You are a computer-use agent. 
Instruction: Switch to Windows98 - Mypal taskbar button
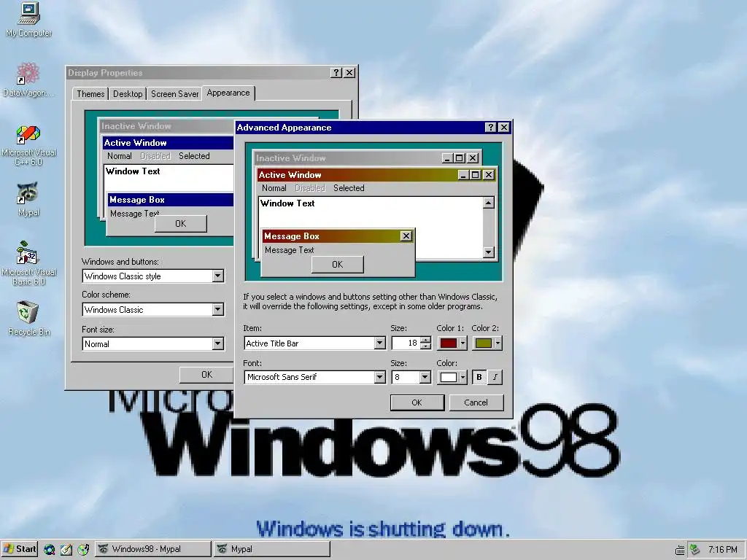point(153,549)
